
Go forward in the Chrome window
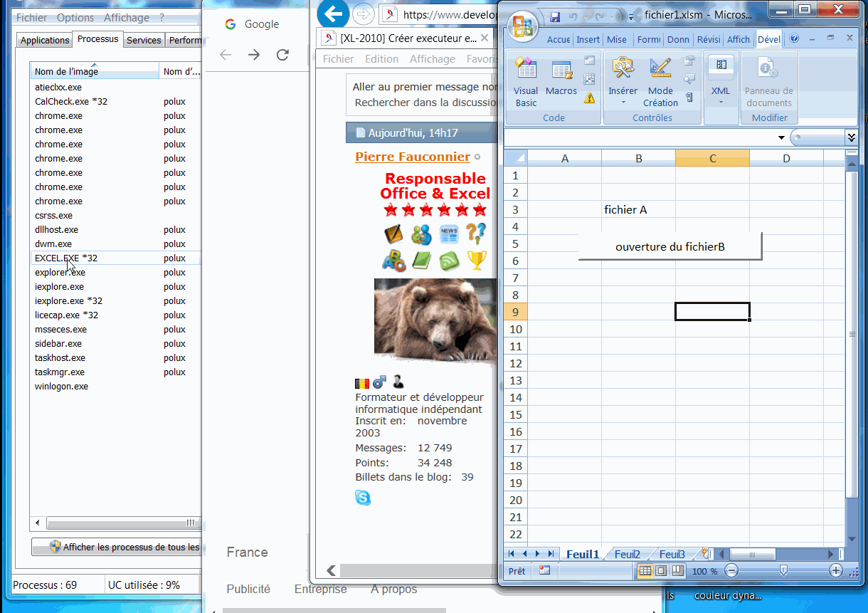254,55
